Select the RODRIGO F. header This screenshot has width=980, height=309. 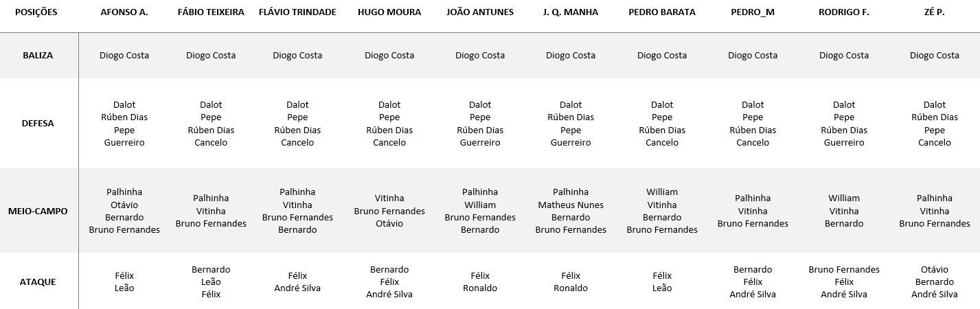[x=844, y=12]
